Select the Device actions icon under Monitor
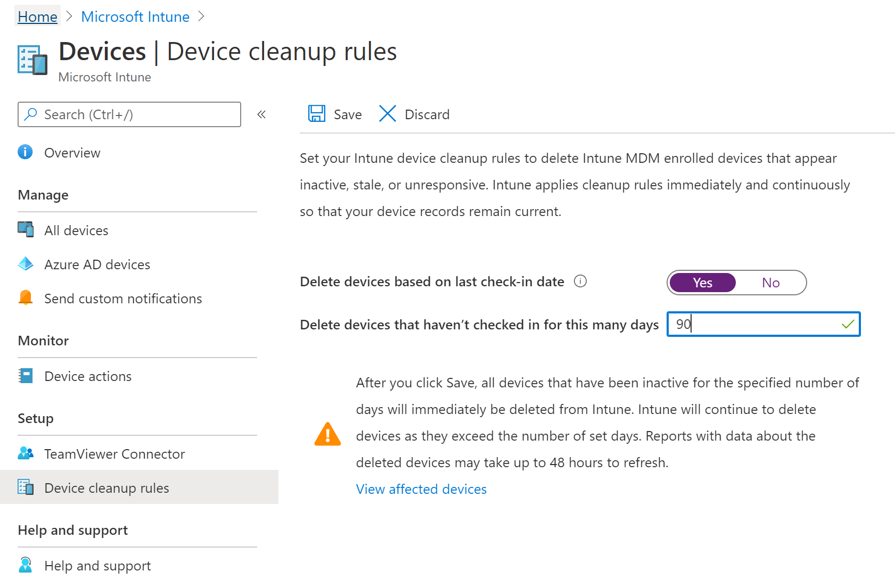 click(25, 376)
